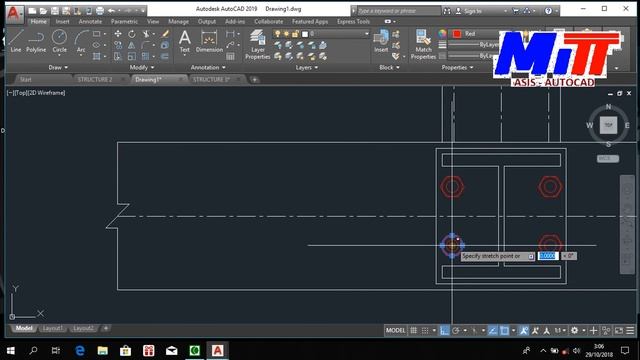Click WCS button under ViewCube
Viewport: 640px width, 360px height.
[608, 158]
